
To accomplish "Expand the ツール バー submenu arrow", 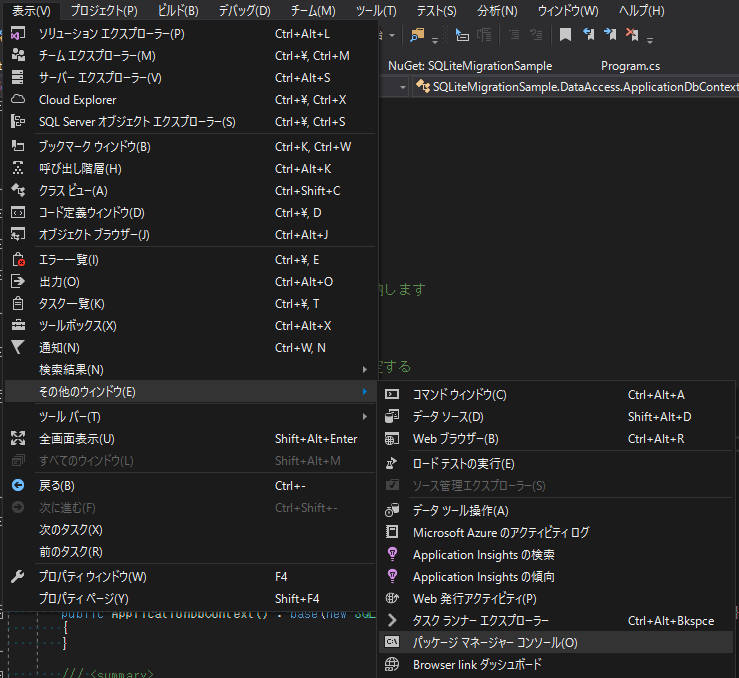I will pos(365,417).
